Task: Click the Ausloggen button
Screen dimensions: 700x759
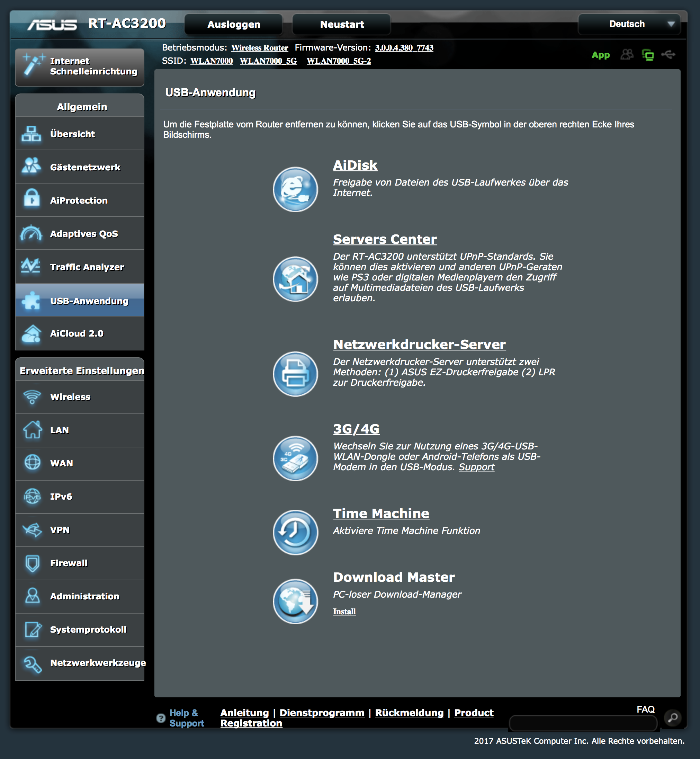Action: click(234, 24)
